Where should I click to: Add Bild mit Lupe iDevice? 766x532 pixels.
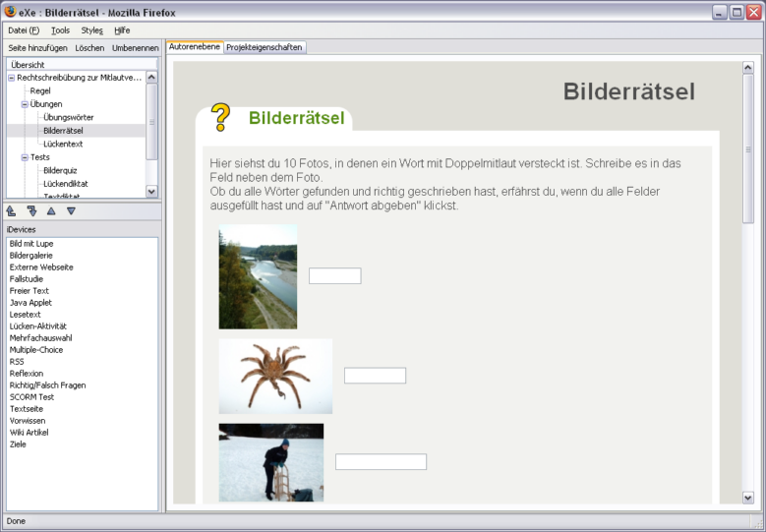pyautogui.click(x=31, y=244)
